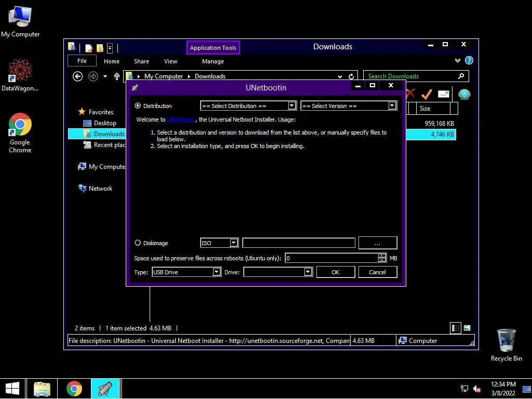Open Google Chrome desktop shortcut
Image resolution: width=532 pixels, height=399 pixels.
(x=20, y=132)
